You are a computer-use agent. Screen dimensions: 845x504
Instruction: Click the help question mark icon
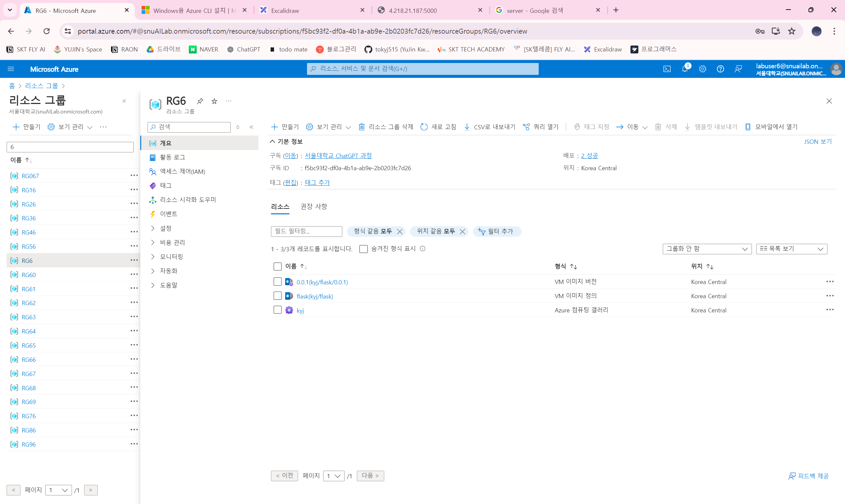click(720, 69)
